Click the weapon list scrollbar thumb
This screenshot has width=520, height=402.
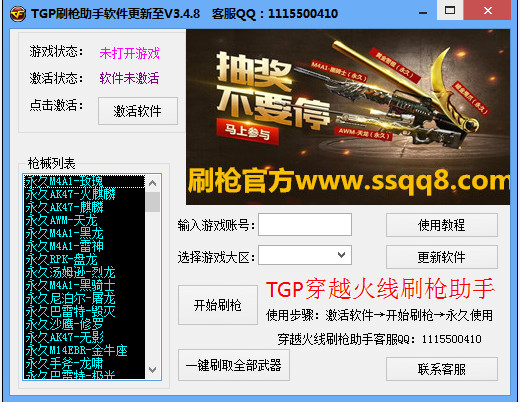pyautogui.click(x=153, y=202)
